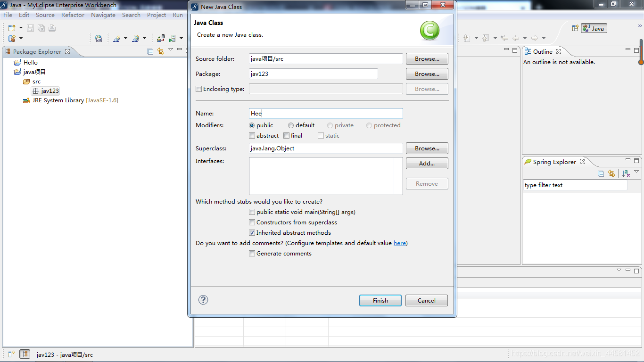This screenshot has width=644, height=362.
Task: Click the new EJB bean toolbar icon
Action: click(x=12, y=38)
